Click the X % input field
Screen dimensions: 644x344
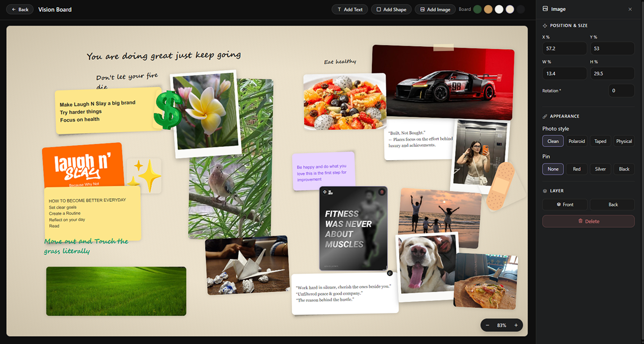coord(564,48)
